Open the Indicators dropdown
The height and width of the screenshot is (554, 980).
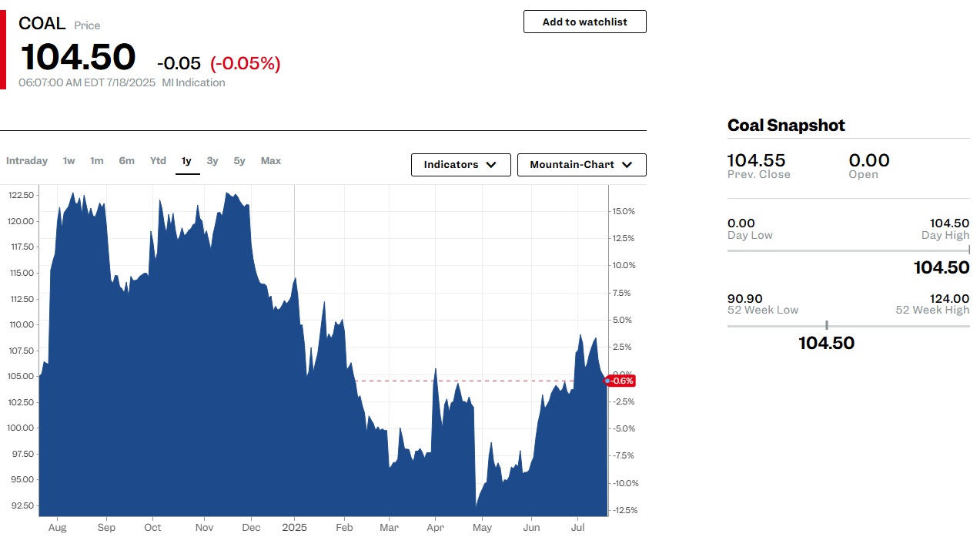pyautogui.click(x=461, y=165)
